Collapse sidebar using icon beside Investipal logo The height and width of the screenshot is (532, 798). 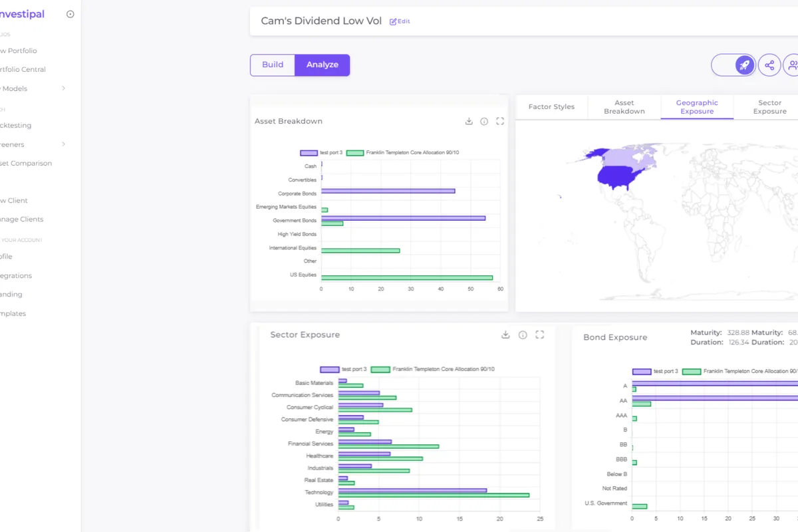point(70,14)
